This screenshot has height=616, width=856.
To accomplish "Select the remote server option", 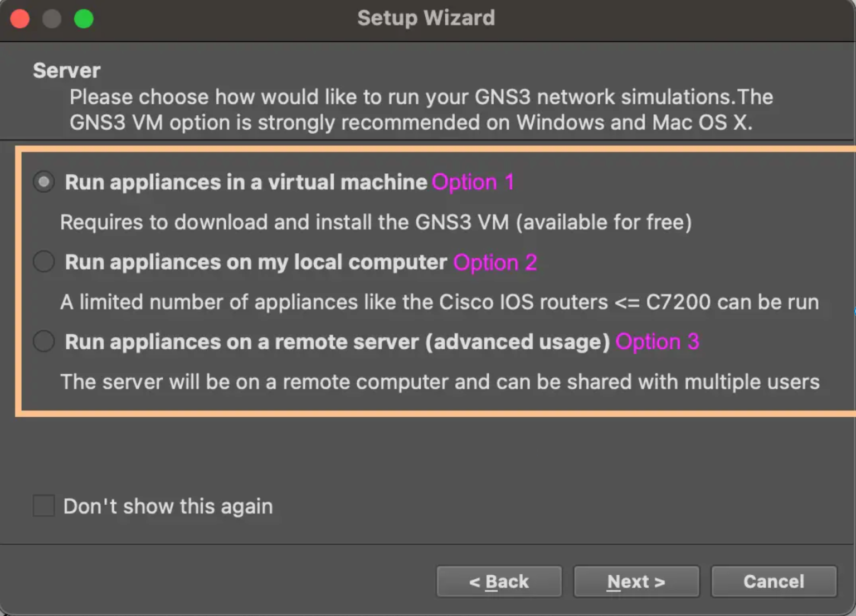I will (43, 341).
